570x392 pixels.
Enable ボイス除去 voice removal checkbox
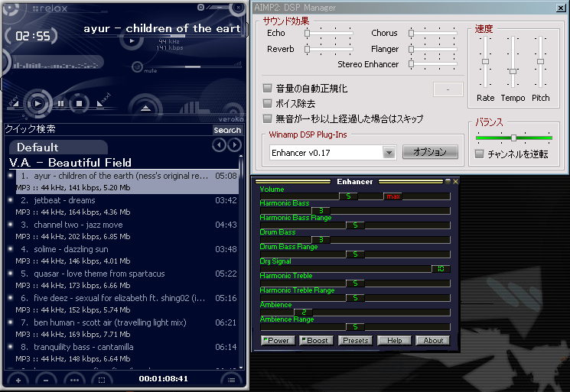[267, 103]
